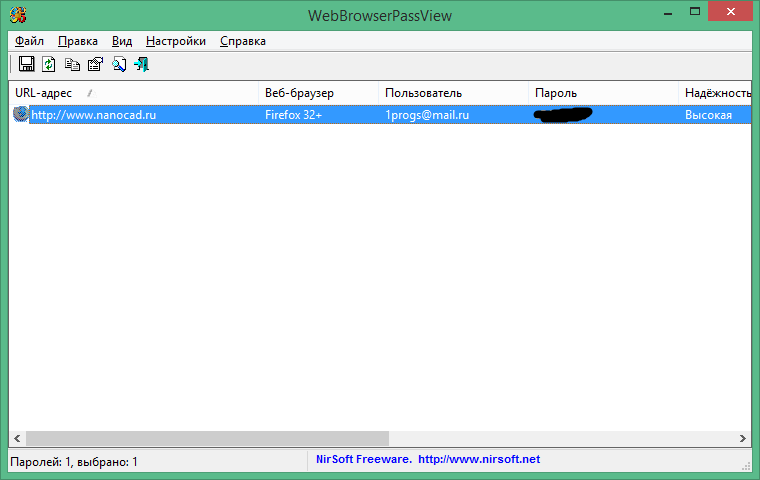Click the Firefox 32+ cell

[x=293, y=115]
